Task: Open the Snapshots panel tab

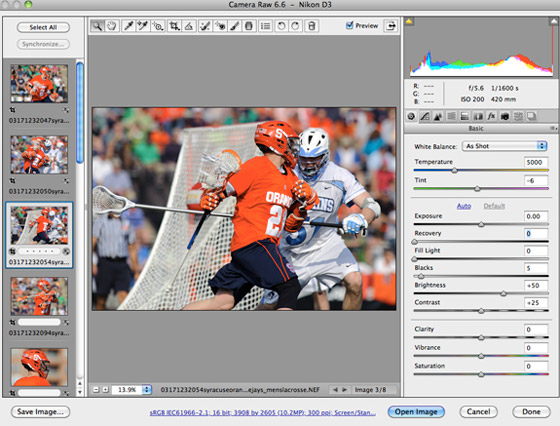Action: pos(532,116)
